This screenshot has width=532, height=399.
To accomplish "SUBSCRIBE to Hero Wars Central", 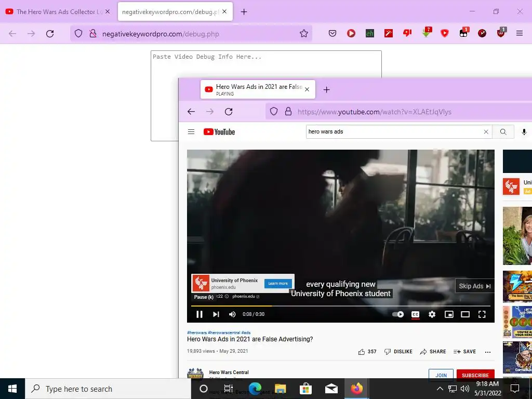I will tap(475, 375).
